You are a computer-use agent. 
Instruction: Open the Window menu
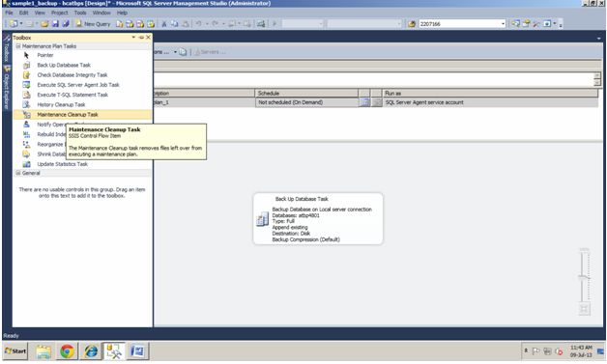tap(101, 13)
